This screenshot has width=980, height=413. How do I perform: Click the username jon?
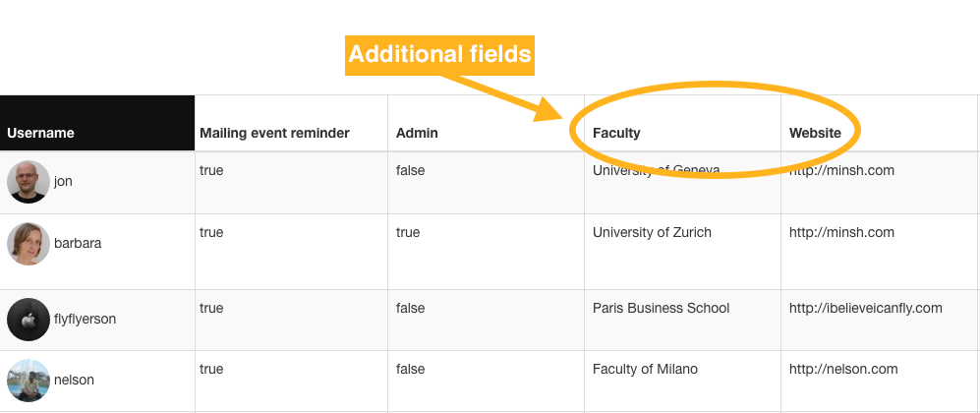pyautogui.click(x=63, y=182)
